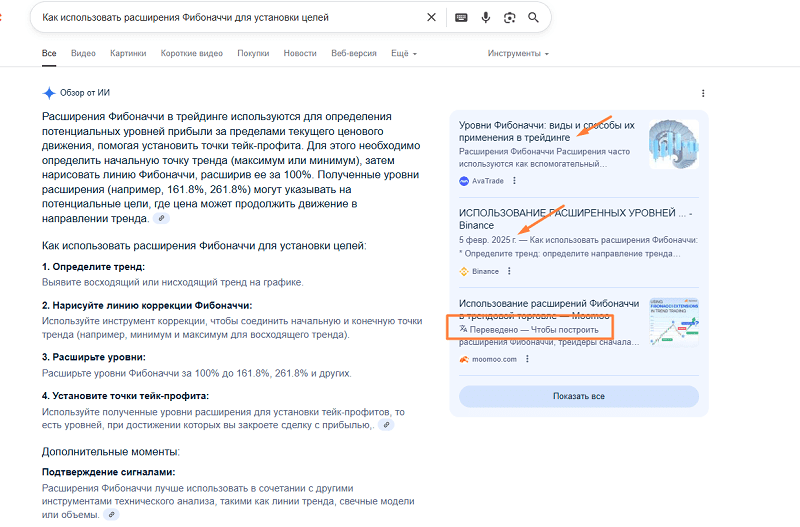
Task: Select the 'Все' tab
Action: pos(49,53)
